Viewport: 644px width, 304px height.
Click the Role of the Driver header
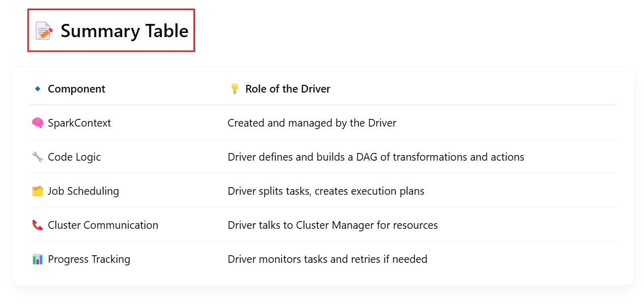(x=288, y=89)
